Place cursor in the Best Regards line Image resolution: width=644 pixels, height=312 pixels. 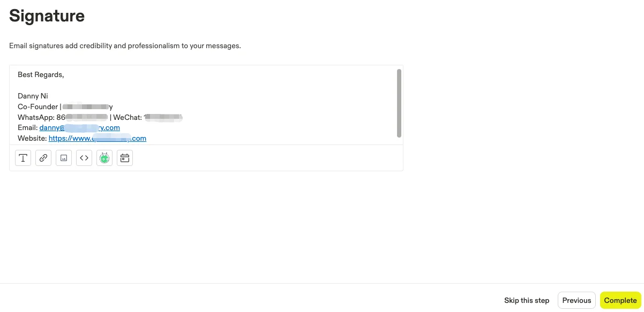41,75
